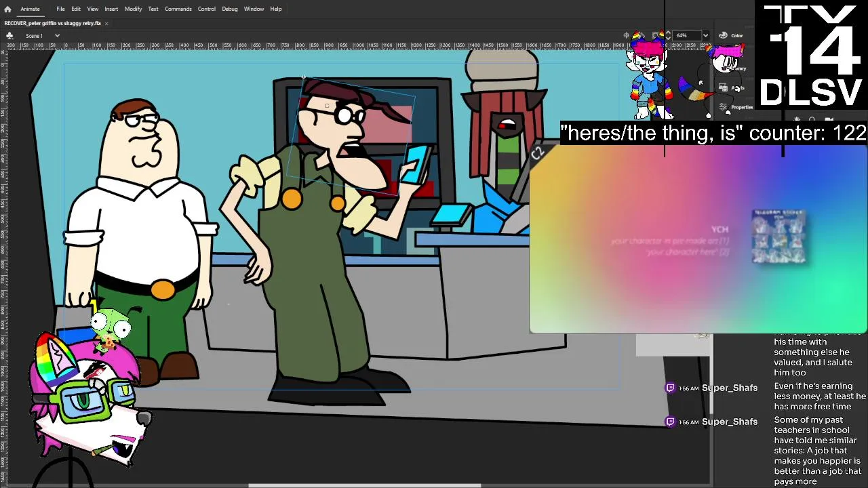
Task: Open the Edit menu
Action: pyautogui.click(x=76, y=9)
